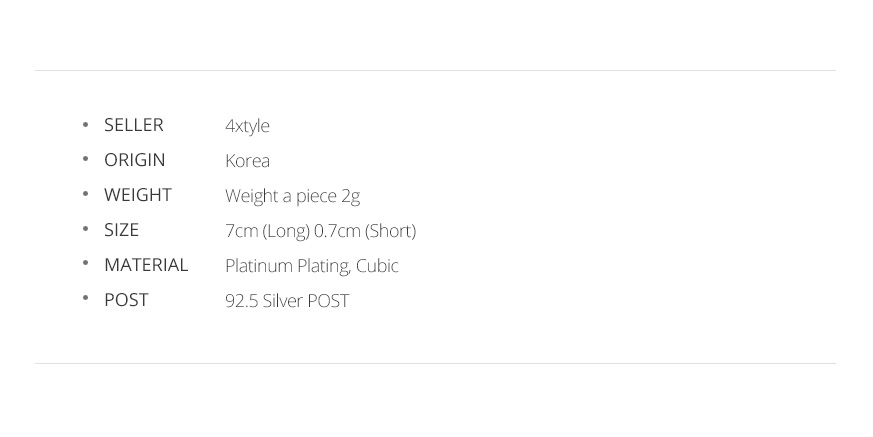Click the top horizontal divider line
Screen dimensions: 873x437
(x=435, y=70)
